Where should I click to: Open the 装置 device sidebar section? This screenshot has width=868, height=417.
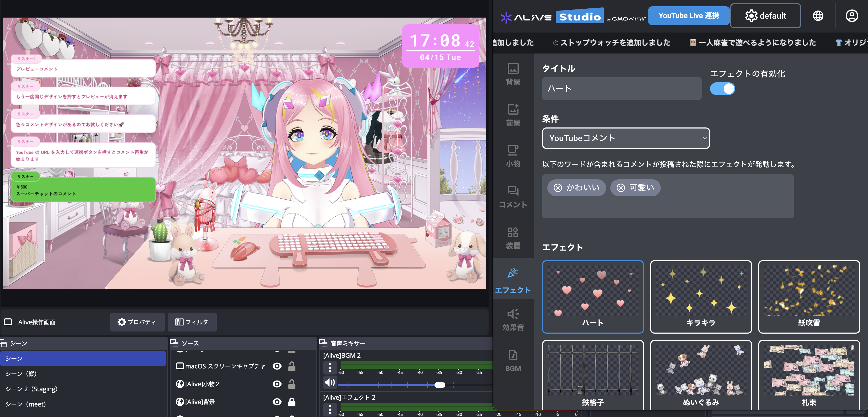(513, 238)
